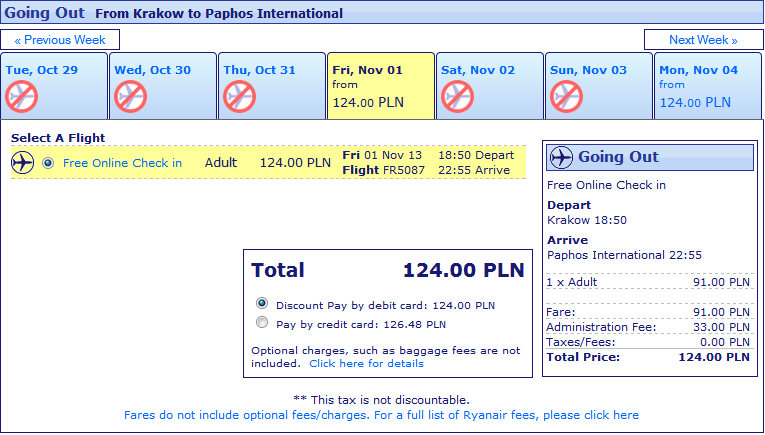The image size is (765, 435).
Task: Click Paphos International 22:55 text
Action: [624, 255]
